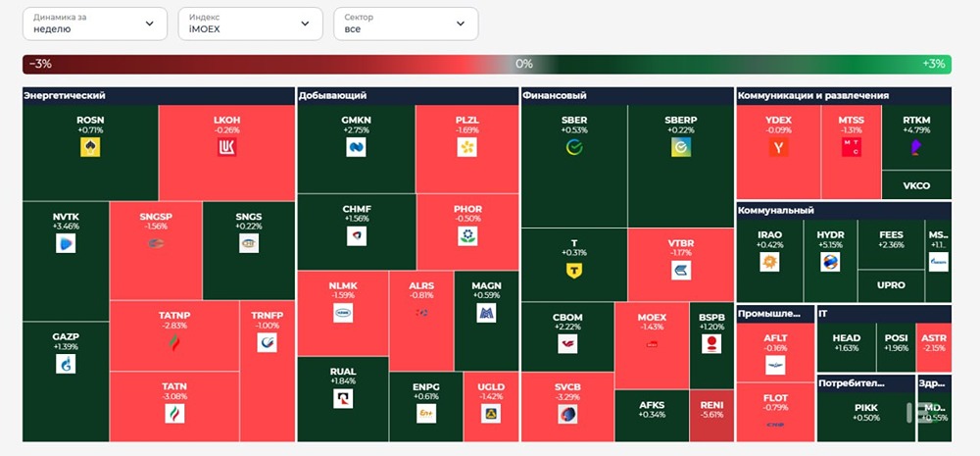Click the Tatneft TATNP logo icon
This screenshot has width=980, height=456.
pos(174,343)
